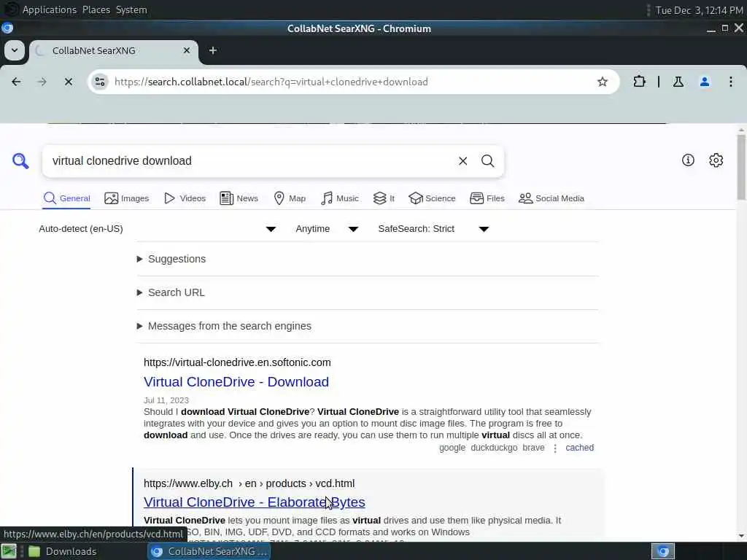Go back to previous page
Viewport: 747px width, 560px height.
[x=16, y=82]
